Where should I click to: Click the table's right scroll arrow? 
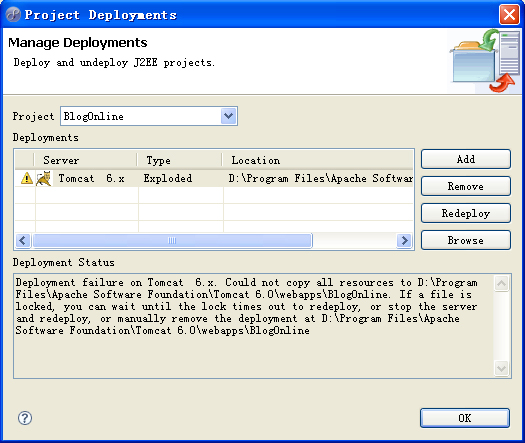[x=404, y=240]
